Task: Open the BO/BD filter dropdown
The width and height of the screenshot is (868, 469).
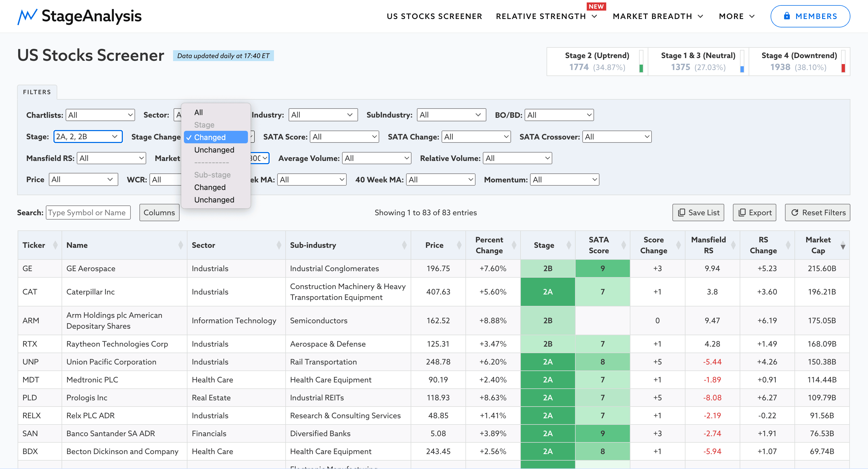Action: (x=559, y=115)
